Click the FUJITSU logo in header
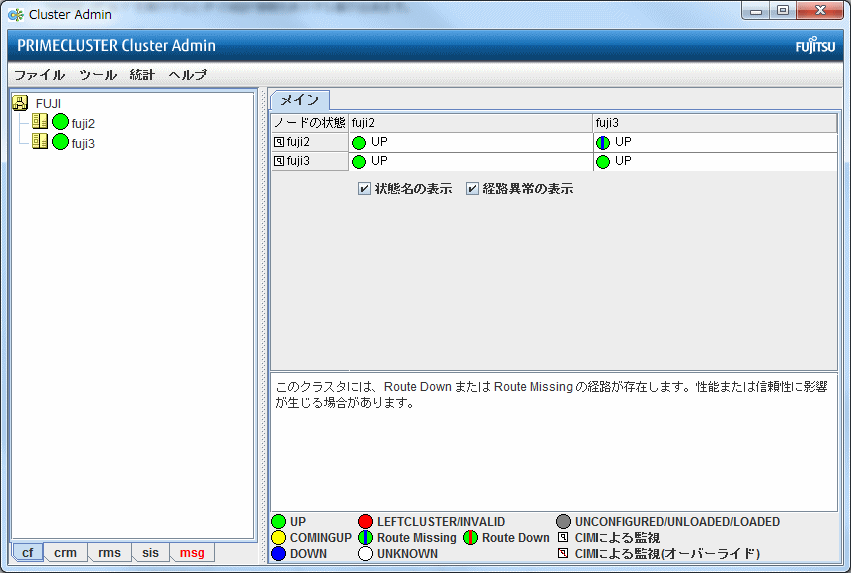 click(815, 46)
